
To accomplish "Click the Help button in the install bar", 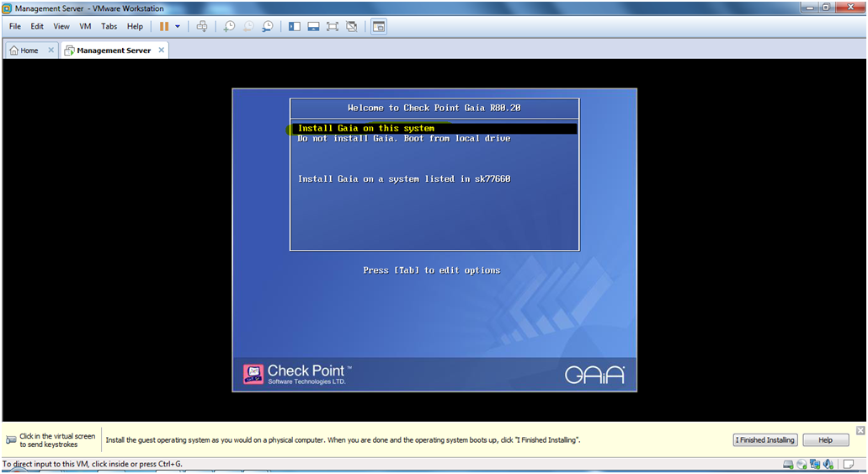I will tap(825, 440).
